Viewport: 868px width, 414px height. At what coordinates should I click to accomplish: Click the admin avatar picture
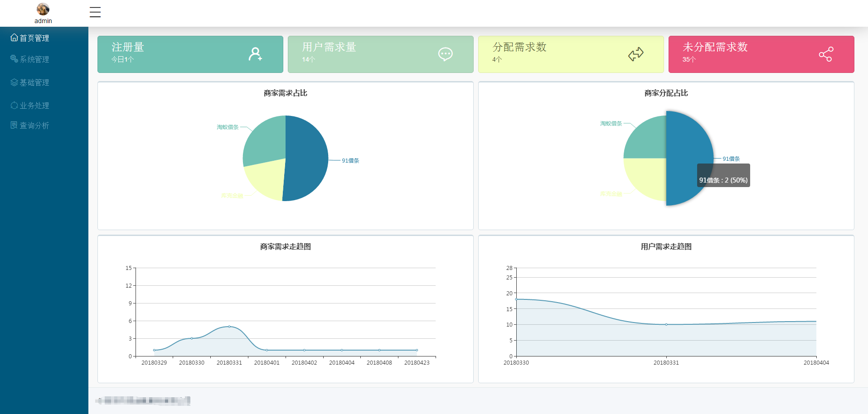click(x=43, y=8)
